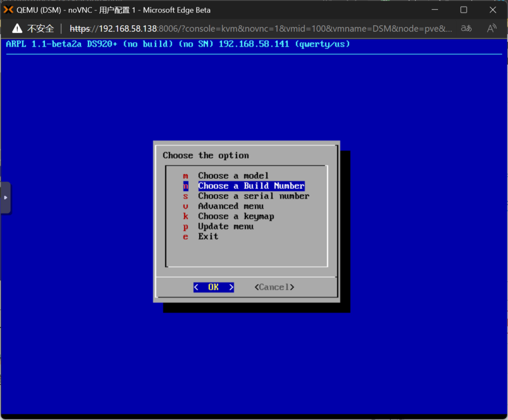
Task: Maximize the noVNC browser window
Action: tap(463, 10)
